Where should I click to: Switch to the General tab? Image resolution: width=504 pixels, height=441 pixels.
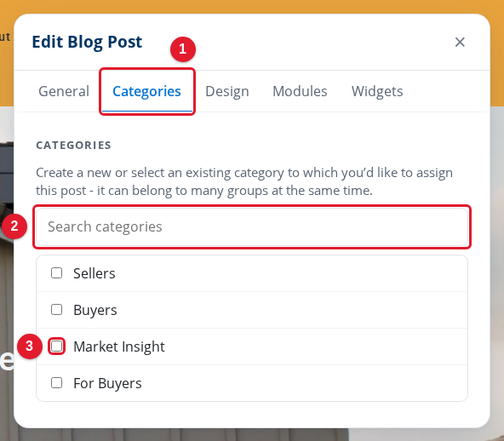(x=64, y=91)
